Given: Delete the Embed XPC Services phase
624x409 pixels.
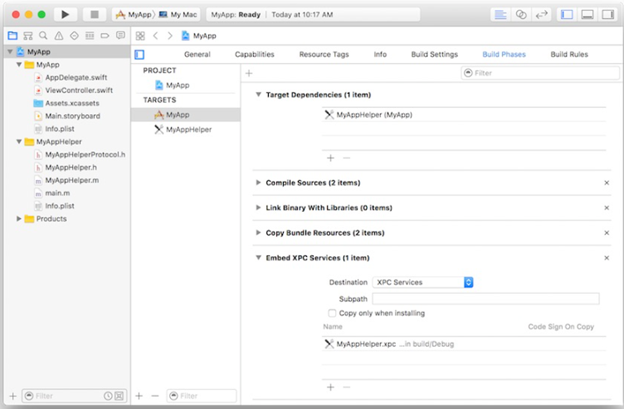Looking at the screenshot, I should click(606, 258).
